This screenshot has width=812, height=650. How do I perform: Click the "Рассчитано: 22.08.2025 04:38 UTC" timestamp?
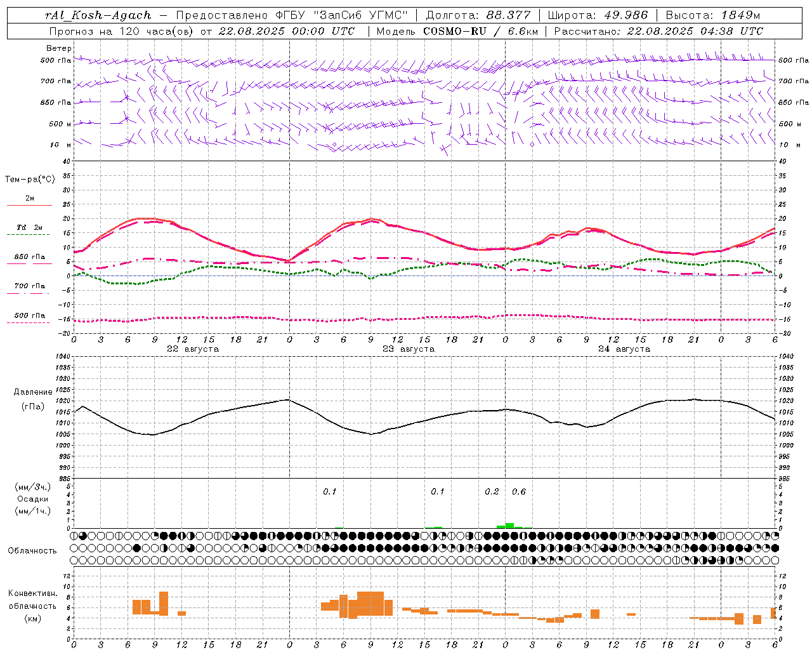click(x=658, y=31)
